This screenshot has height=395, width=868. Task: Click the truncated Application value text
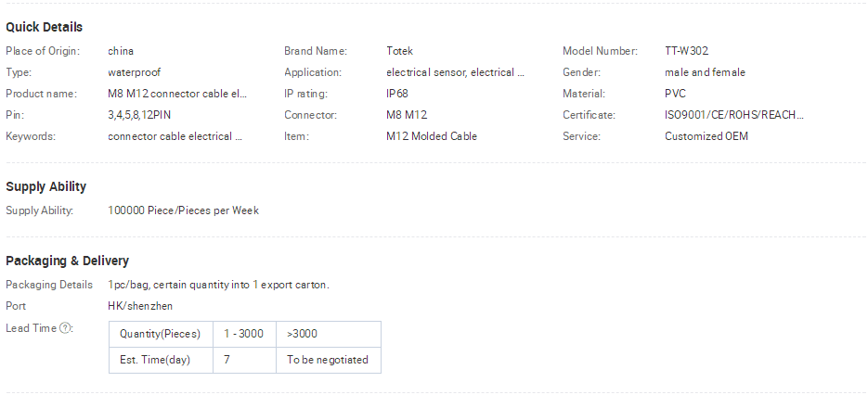(455, 72)
